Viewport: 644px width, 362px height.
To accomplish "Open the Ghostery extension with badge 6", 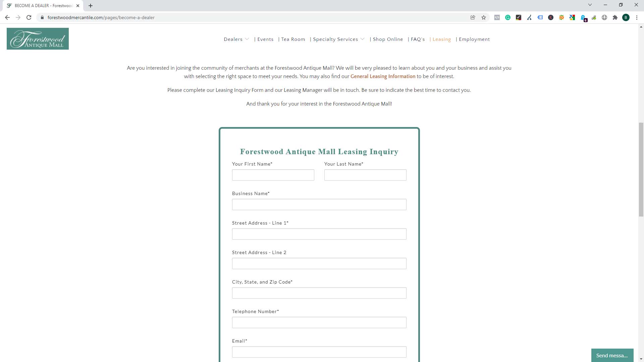I will coord(584,18).
